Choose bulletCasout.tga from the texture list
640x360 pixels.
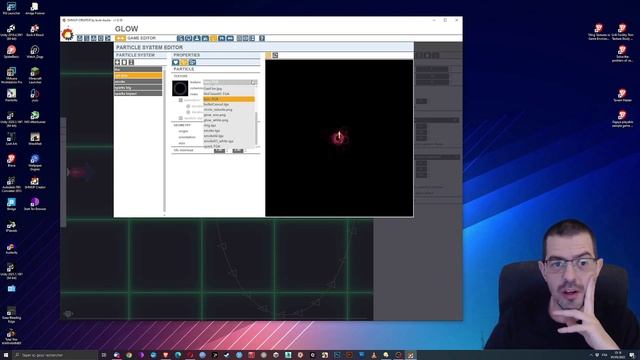[x=229, y=104]
